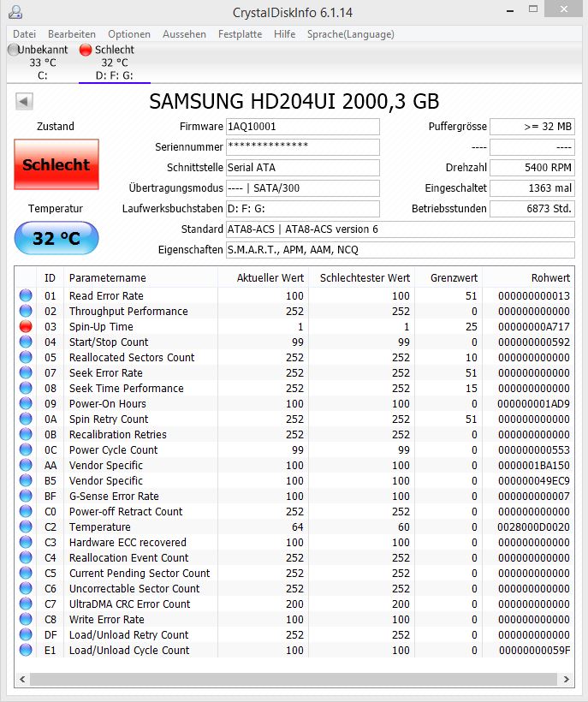The width and height of the screenshot is (588, 702).
Task: Click the Eingeschaltet 1363 mal field
Action: (532, 188)
